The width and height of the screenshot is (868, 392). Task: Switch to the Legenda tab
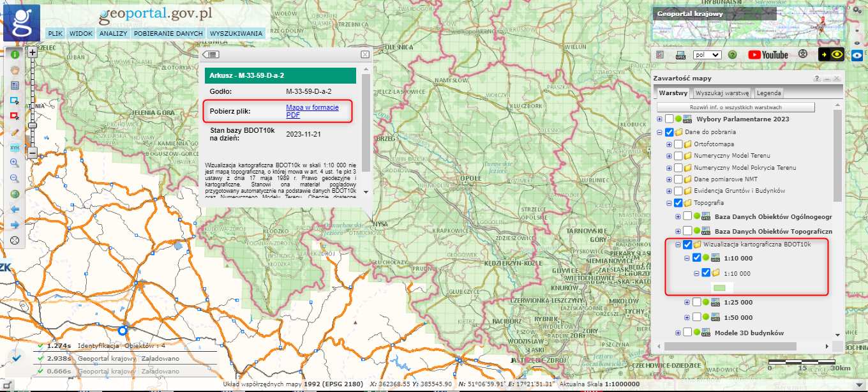point(768,93)
